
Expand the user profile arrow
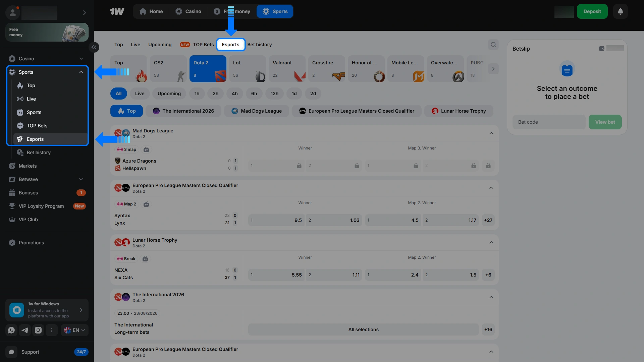[x=84, y=13]
